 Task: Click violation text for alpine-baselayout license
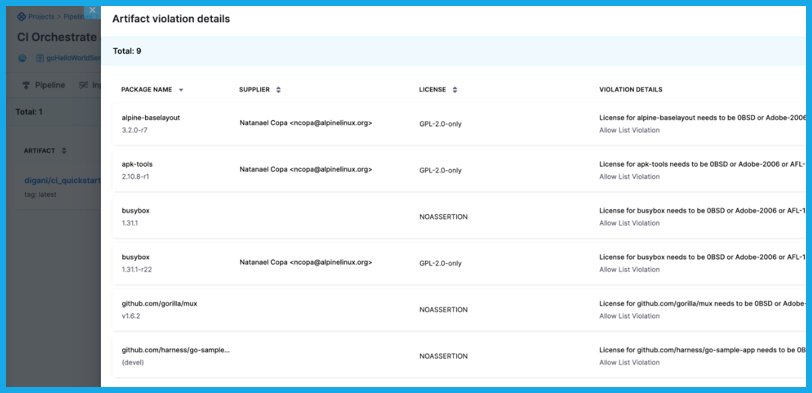[x=703, y=118]
